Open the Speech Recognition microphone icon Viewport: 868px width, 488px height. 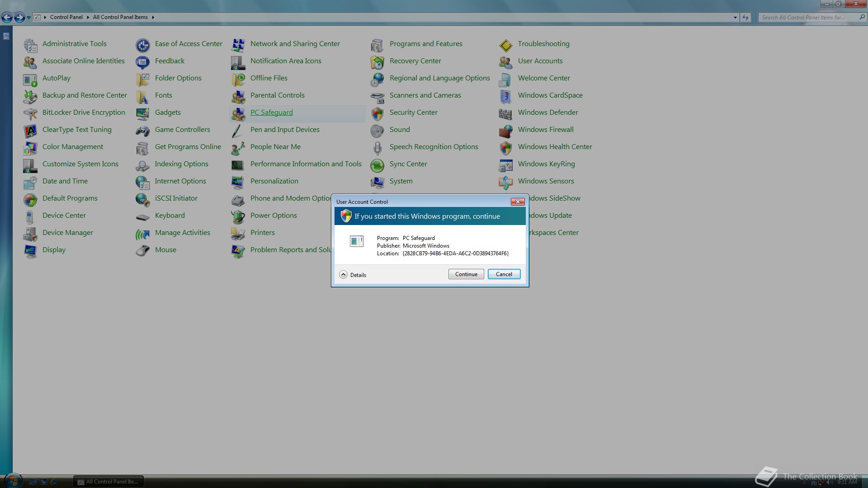377,148
